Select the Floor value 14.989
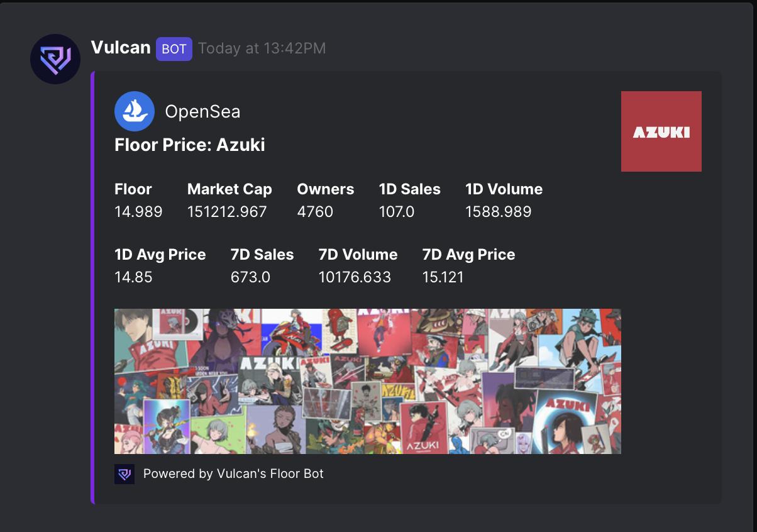 (x=138, y=212)
